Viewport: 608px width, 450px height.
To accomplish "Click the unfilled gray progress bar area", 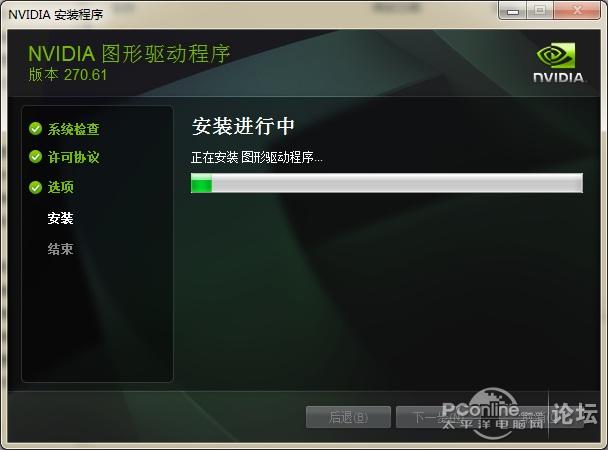I will 397,183.
